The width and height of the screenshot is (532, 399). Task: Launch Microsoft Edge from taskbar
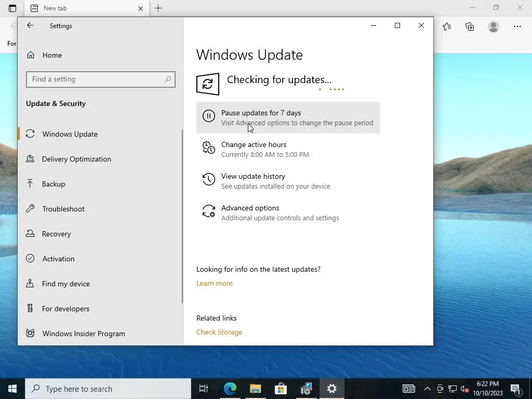pyautogui.click(x=230, y=389)
